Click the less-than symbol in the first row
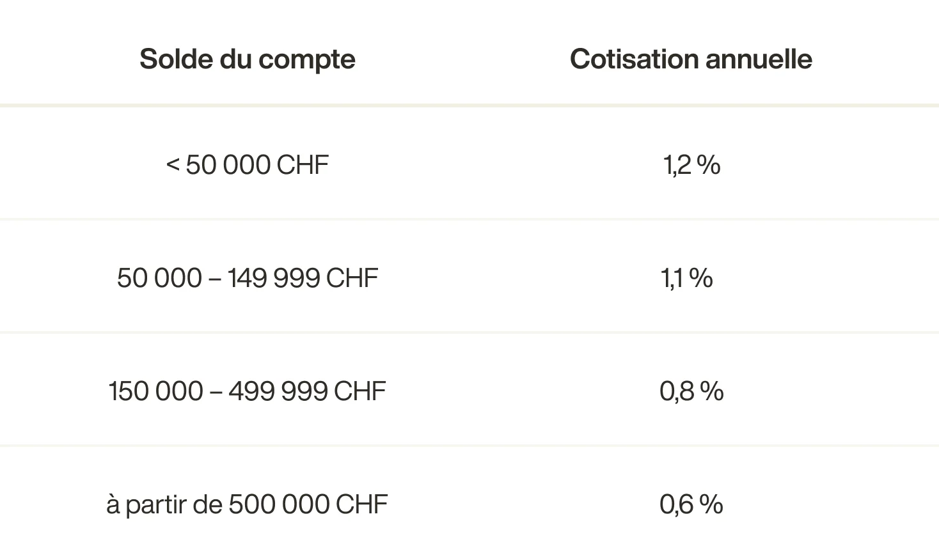939x560 pixels. [173, 165]
